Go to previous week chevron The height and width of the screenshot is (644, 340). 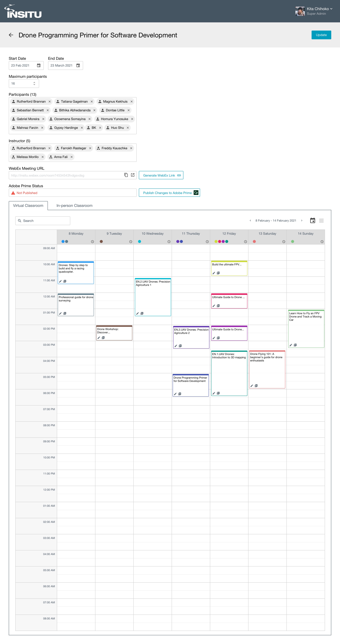pyautogui.click(x=250, y=220)
